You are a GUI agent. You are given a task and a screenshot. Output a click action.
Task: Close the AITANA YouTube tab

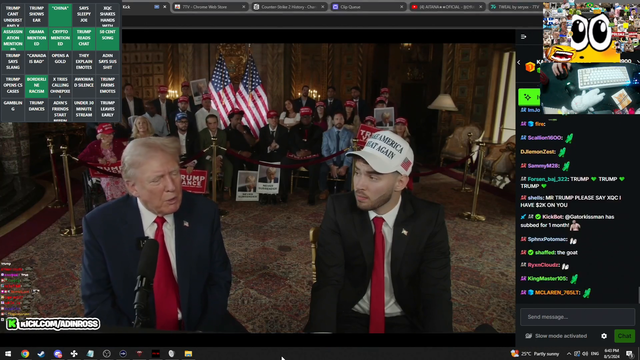click(x=480, y=7)
